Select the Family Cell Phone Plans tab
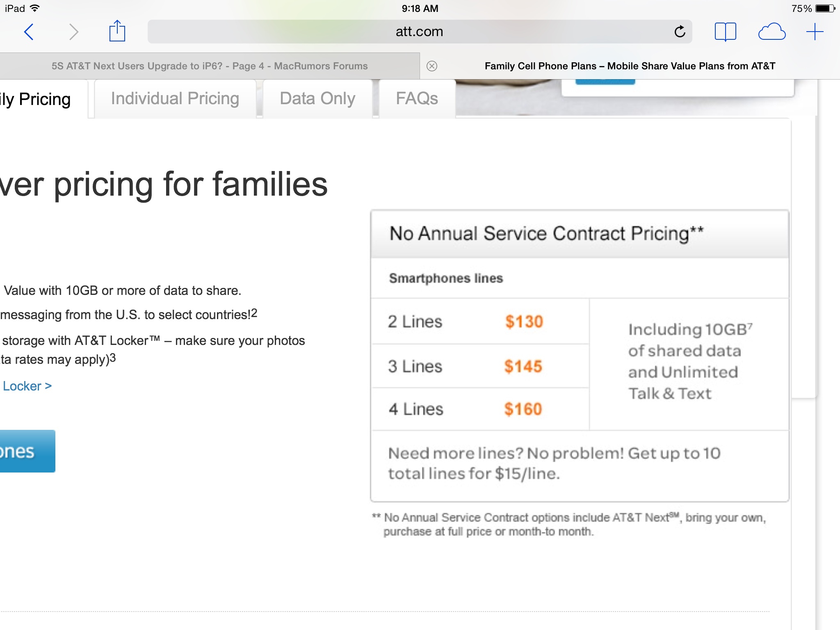 [630, 66]
